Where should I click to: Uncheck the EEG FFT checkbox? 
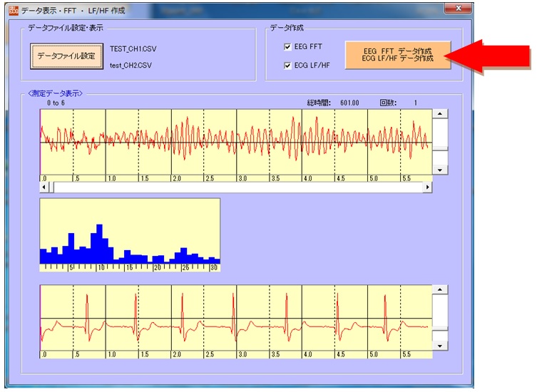(288, 48)
